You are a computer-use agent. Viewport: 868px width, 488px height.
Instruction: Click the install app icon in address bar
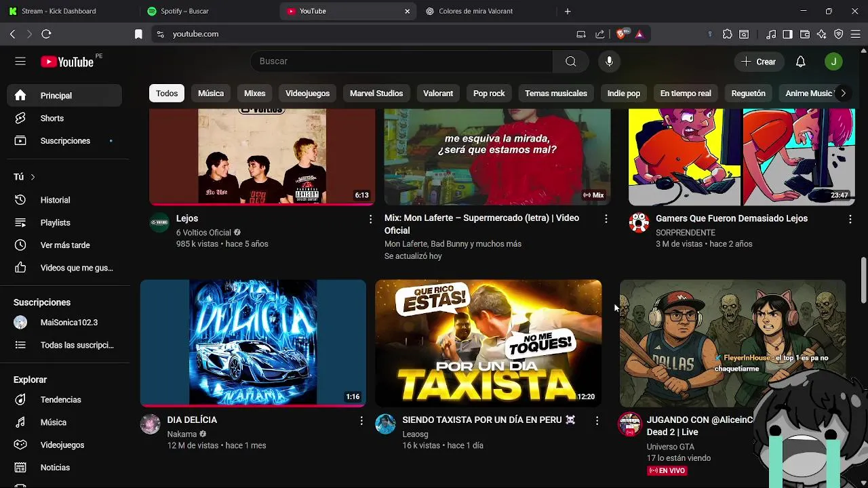[581, 34]
